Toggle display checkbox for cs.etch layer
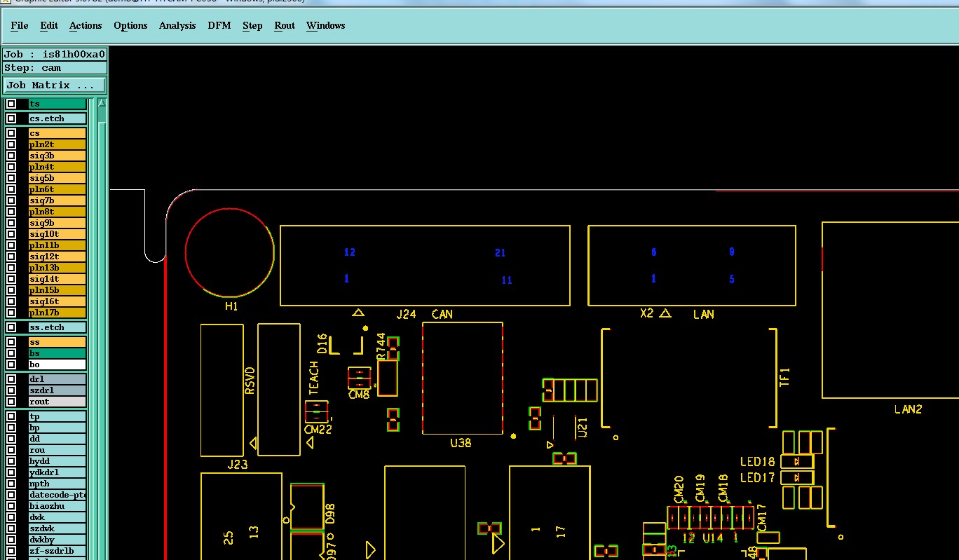959x560 pixels. [x=11, y=118]
